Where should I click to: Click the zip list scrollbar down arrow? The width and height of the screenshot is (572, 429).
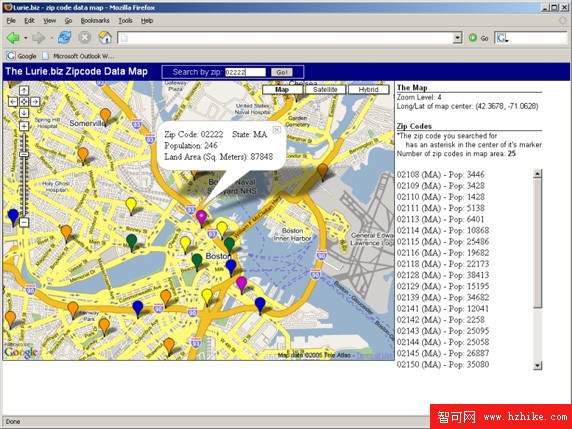click(x=537, y=365)
